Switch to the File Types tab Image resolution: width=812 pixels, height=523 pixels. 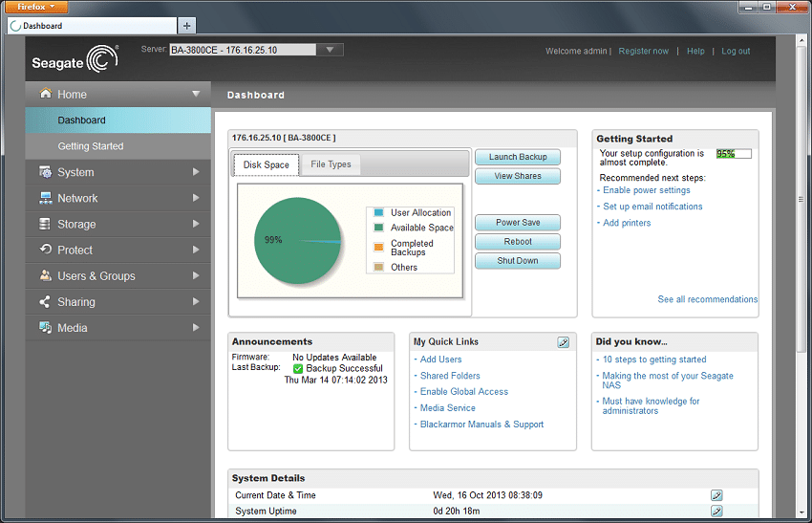pyautogui.click(x=331, y=164)
